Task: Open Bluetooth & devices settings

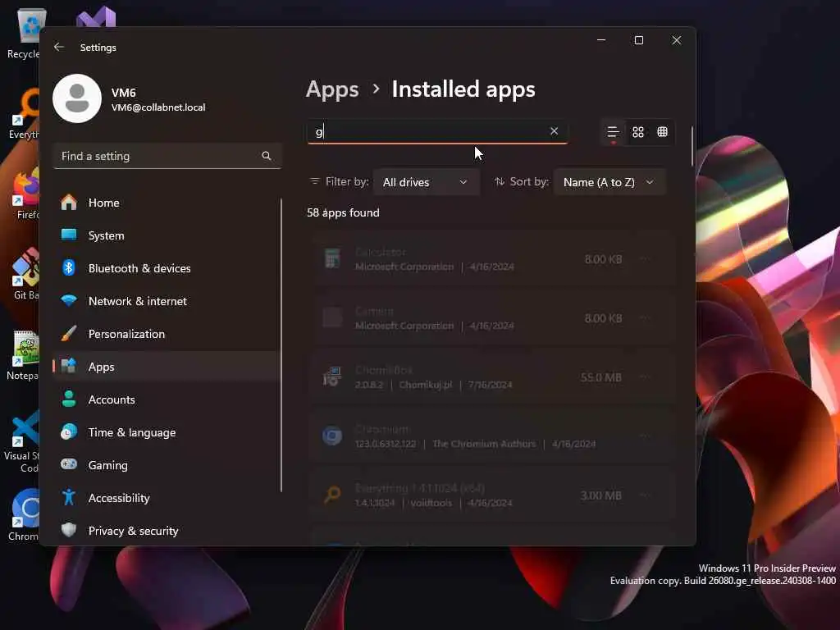Action: point(166,268)
